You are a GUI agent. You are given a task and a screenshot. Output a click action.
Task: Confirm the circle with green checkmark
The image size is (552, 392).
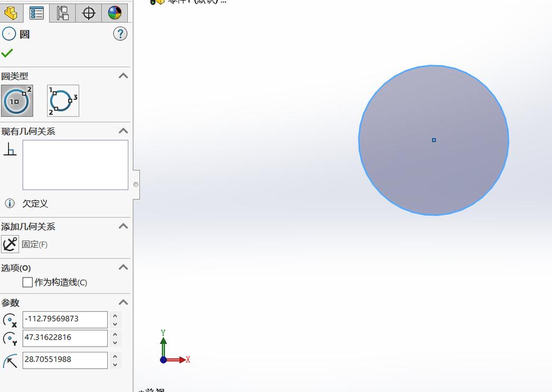[x=7, y=53]
